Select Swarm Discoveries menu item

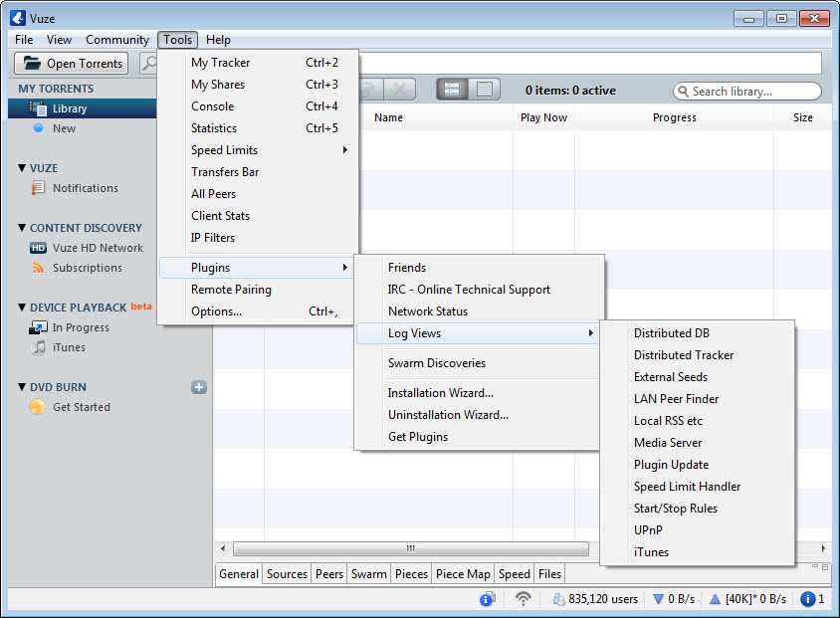[x=478, y=363]
